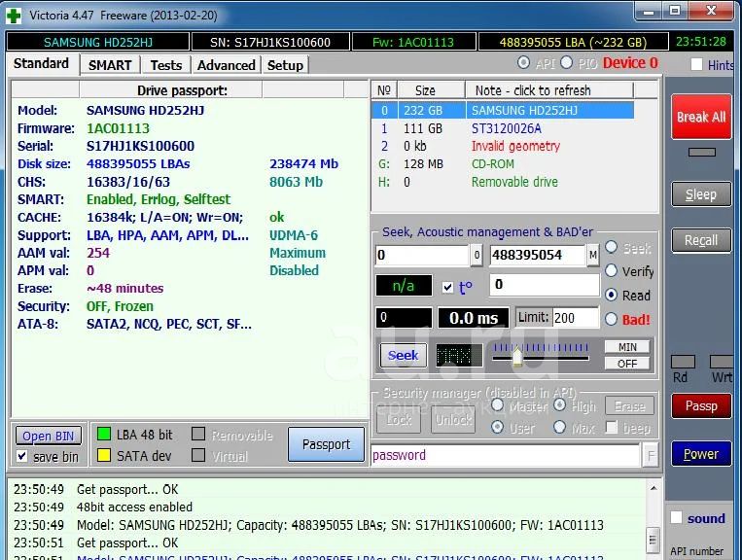Click the Wrt write indicator box

[x=722, y=362]
